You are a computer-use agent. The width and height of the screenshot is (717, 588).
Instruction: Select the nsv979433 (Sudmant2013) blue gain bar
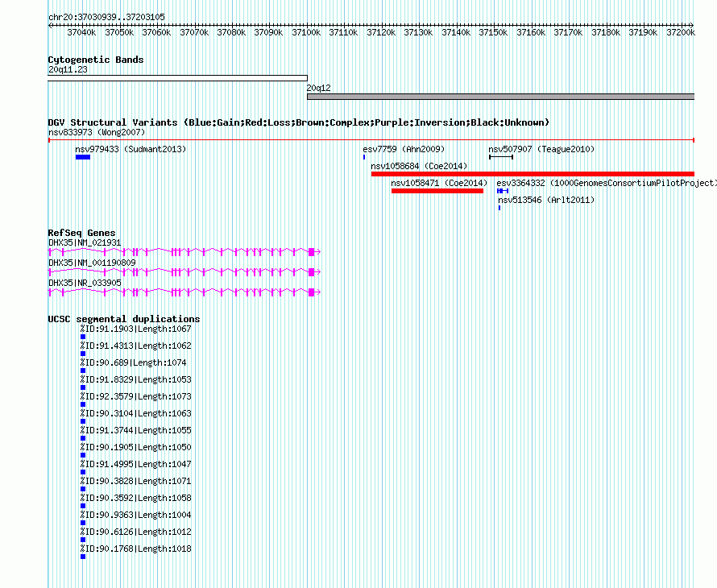pos(83,157)
